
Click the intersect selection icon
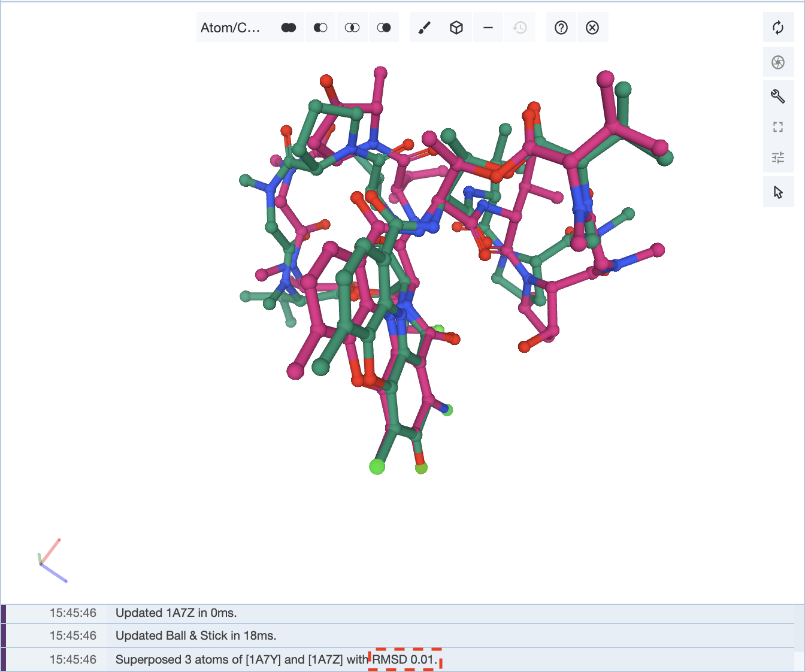point(352,28)
